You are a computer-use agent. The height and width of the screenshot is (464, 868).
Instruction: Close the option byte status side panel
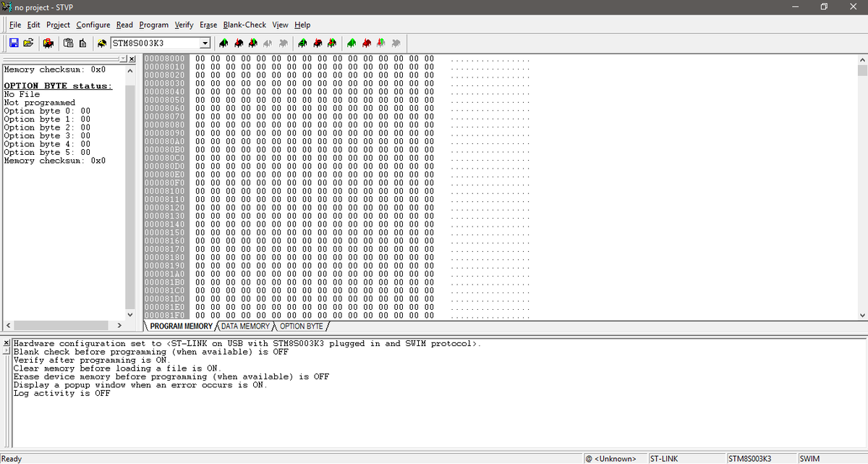(131, 58)
